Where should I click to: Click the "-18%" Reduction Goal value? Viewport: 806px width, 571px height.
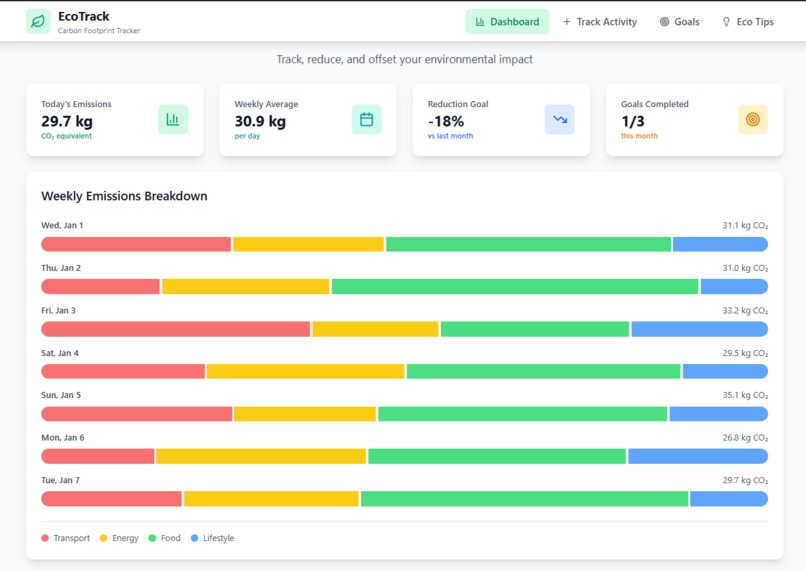click(x=446, y=121)
